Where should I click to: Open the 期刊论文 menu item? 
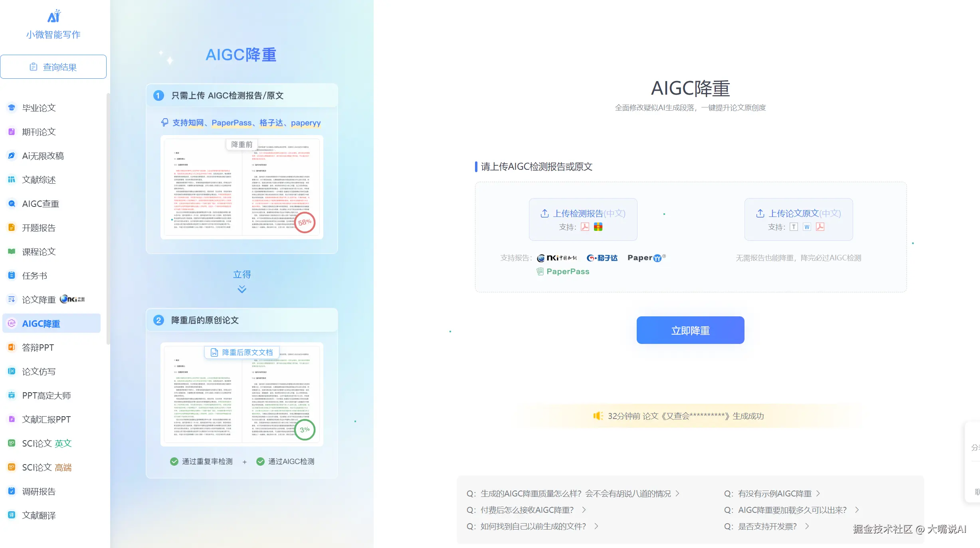(39, 131)
